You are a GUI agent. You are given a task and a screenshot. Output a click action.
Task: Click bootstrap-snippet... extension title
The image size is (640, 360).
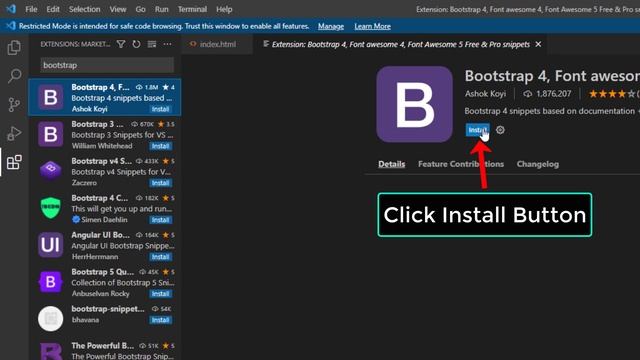point(108,309)
